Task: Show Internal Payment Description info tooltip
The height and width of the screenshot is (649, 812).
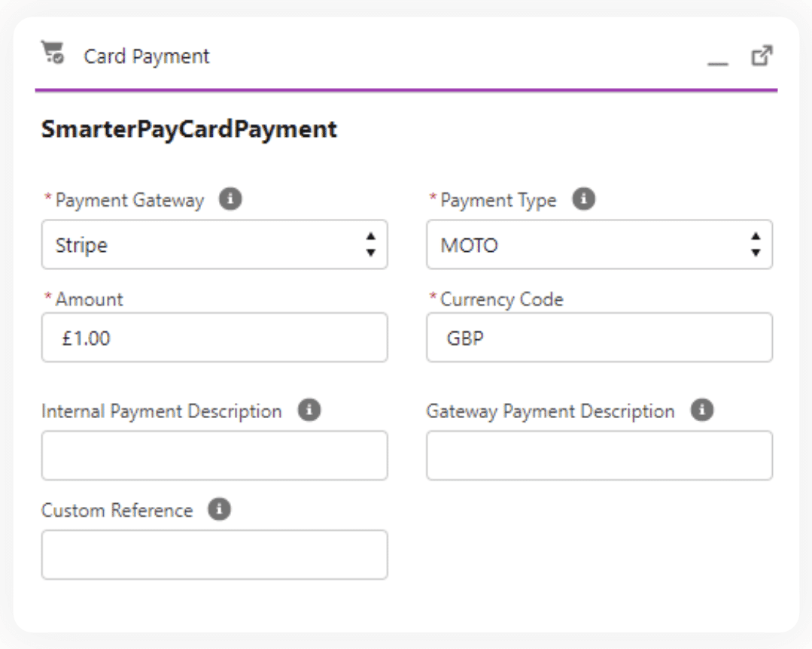Action: tap(309, 411)
